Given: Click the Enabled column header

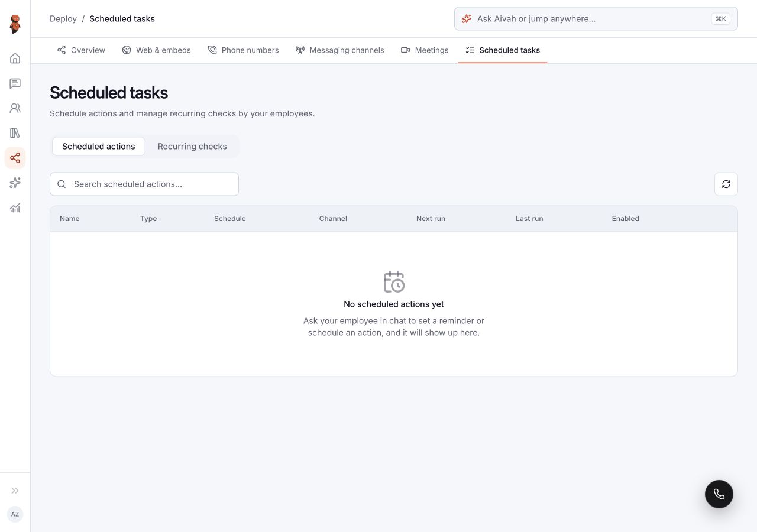Looking at the screenshot, I should tap(626, 219).
